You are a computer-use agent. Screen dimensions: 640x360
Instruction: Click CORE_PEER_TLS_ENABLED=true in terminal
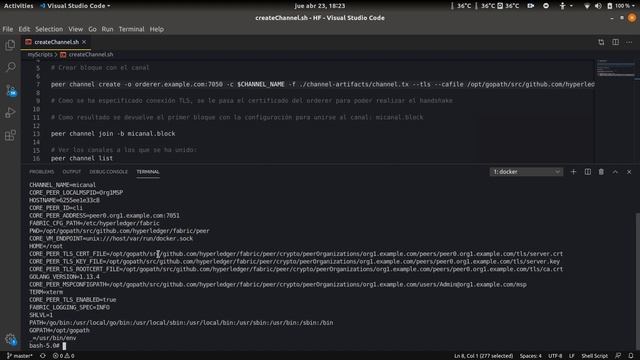[73, 300]
